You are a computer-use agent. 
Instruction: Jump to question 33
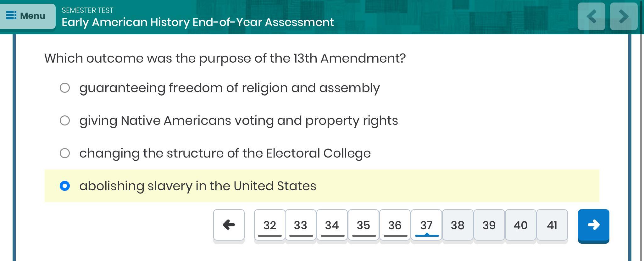pyautogui.click(x=301, y=225)
